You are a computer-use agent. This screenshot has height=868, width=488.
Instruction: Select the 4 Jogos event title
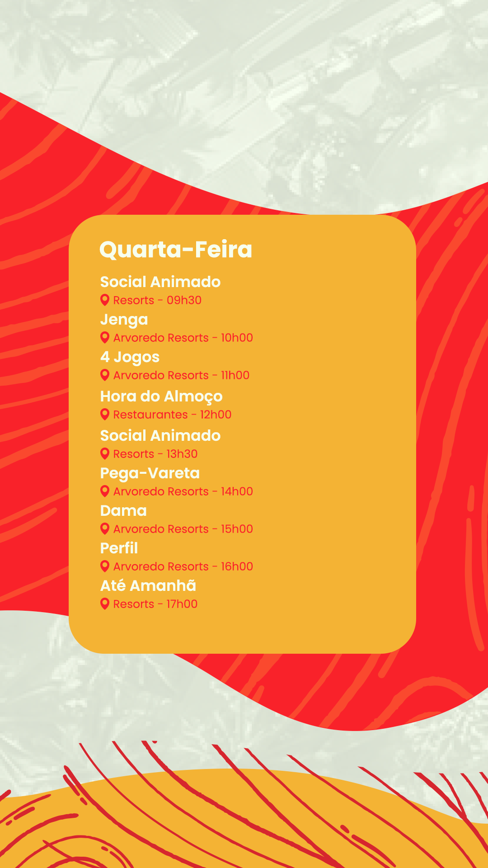pyautogui.click(x=130, y=357)
